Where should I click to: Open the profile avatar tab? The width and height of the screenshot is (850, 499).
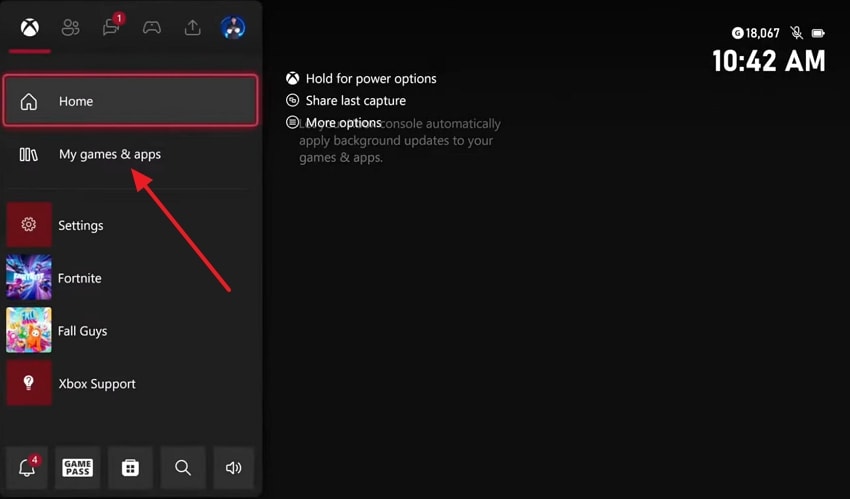click(x=233, y=28)
